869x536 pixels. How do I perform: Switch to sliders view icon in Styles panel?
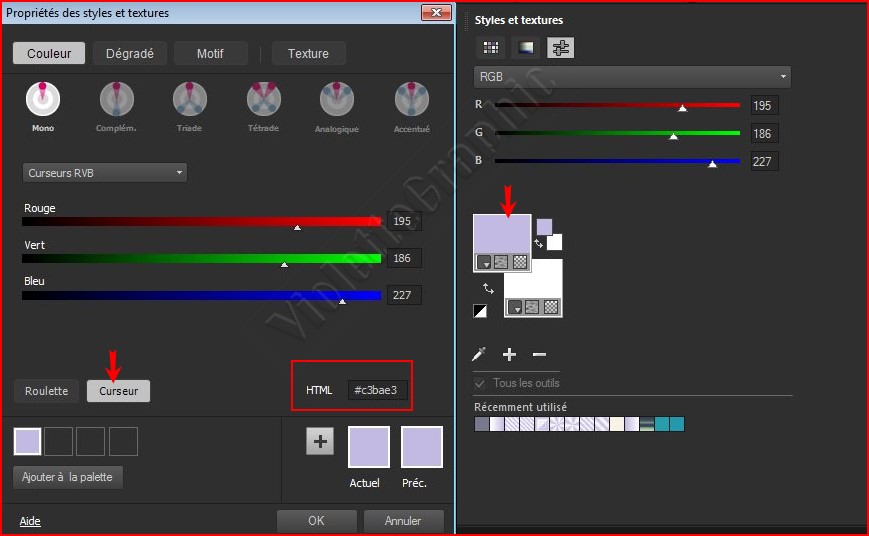point(560,47)
